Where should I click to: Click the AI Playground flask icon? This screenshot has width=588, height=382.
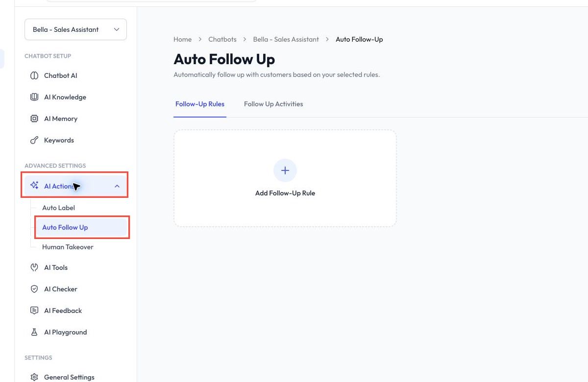click(34, 332)
